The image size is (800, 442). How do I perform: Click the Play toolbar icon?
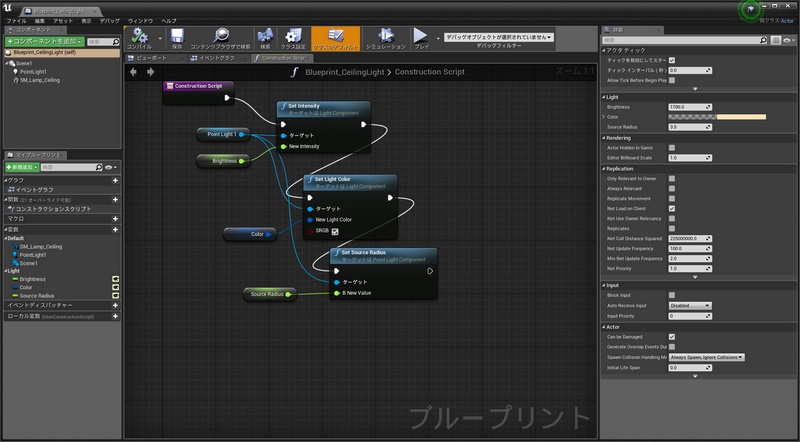[x=420, y=36]
